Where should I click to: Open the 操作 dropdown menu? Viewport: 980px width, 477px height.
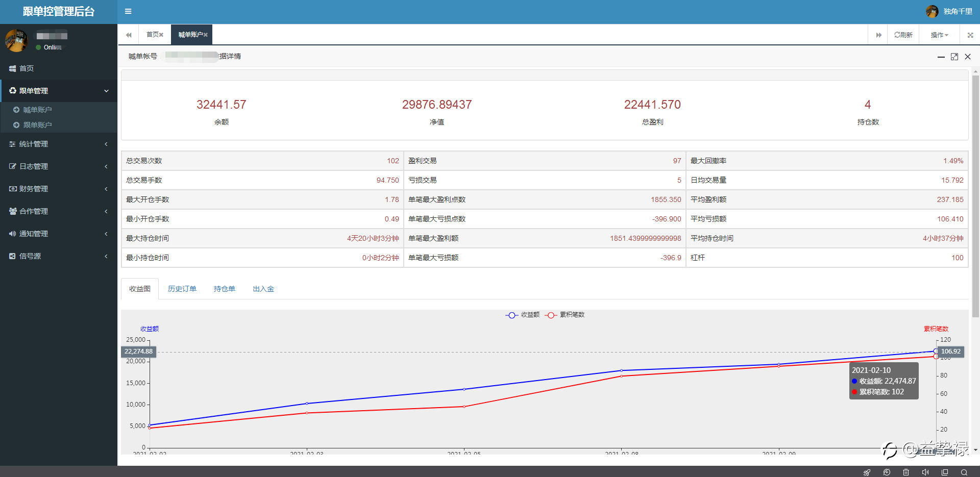click(940, 35)
